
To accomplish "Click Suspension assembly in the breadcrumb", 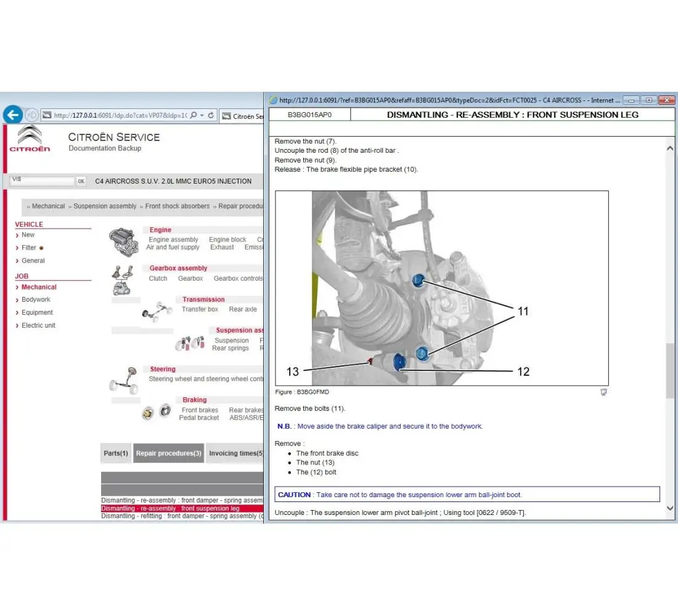I will coord(105,206).
